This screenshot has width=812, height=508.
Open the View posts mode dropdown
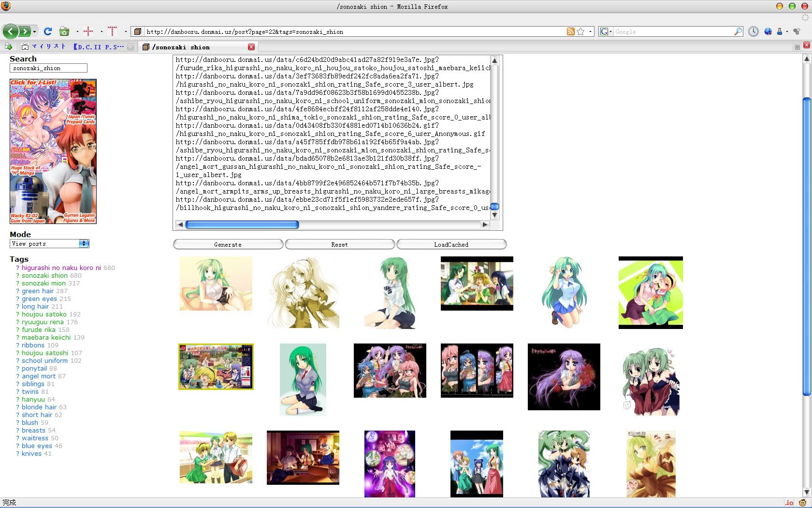[49, 244]
